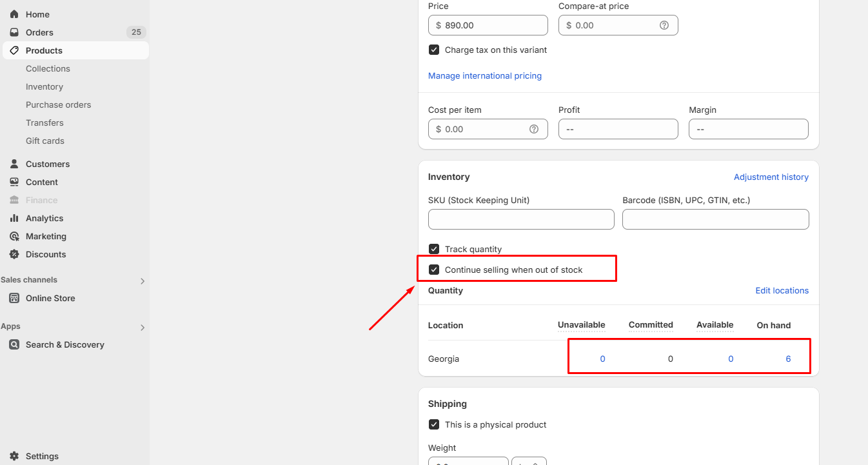Go to Purchase orders in sidebar
The image size is (868, 465).
tap(58, 104)
